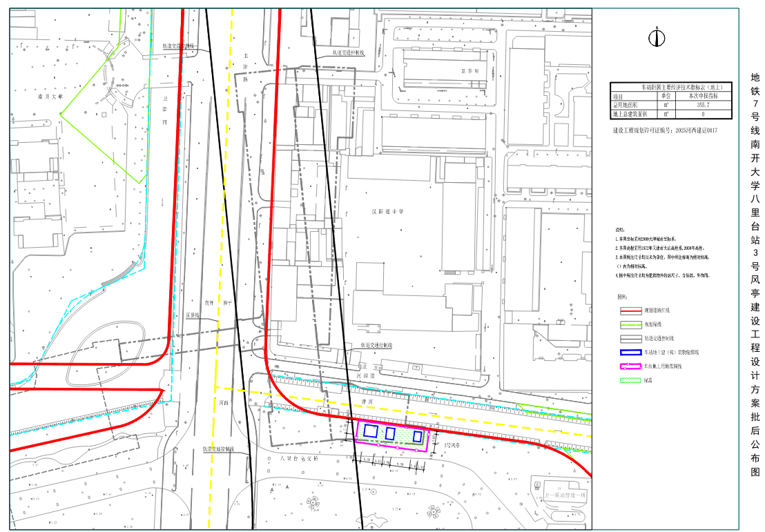Select the red planned road line legend symbol
Viewport: 765px width, 532px height.
[630, 311]
